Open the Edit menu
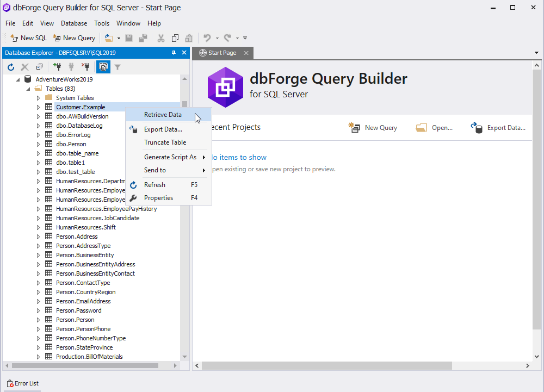Image resolution: width=544 pixels, height=392 pixels. [x=28, y=23]
